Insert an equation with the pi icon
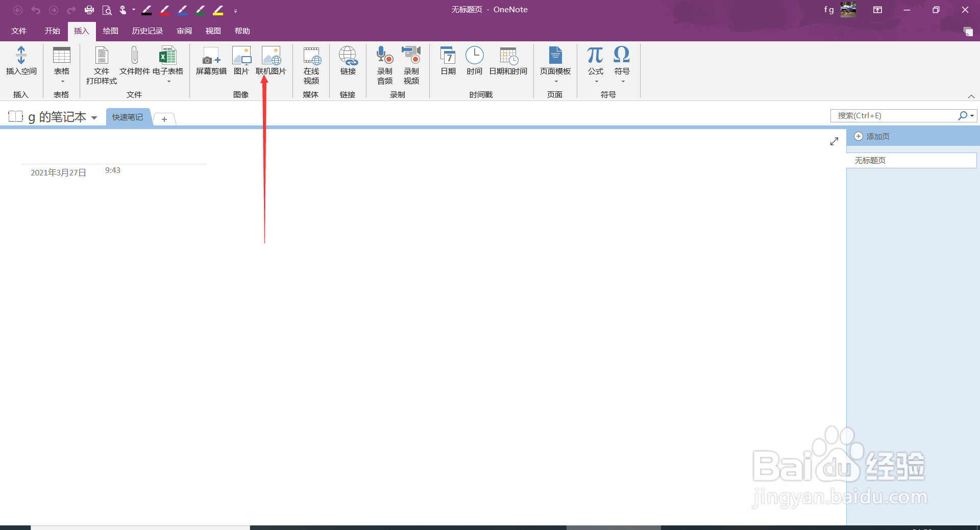 point(595,55)
